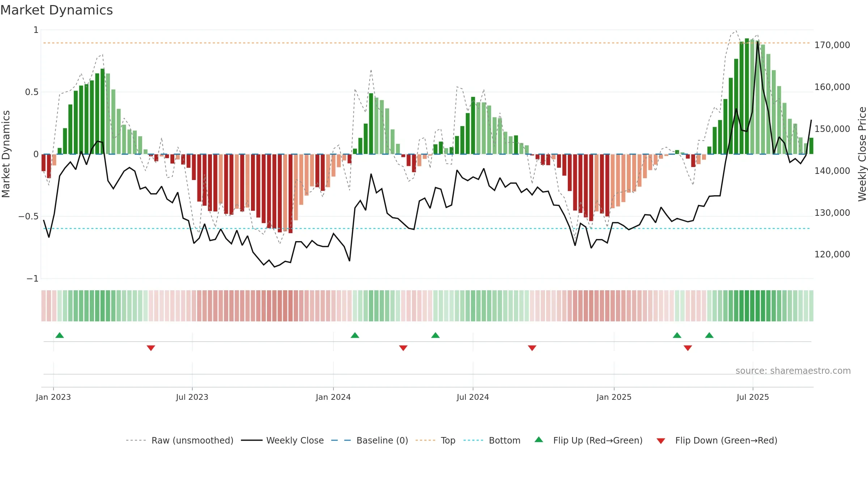Select Flip Down marker around Apr 2025
Image resolution: width=868 pixels, height=488 pixels.
pyautogui.click(x=688, y=348)
